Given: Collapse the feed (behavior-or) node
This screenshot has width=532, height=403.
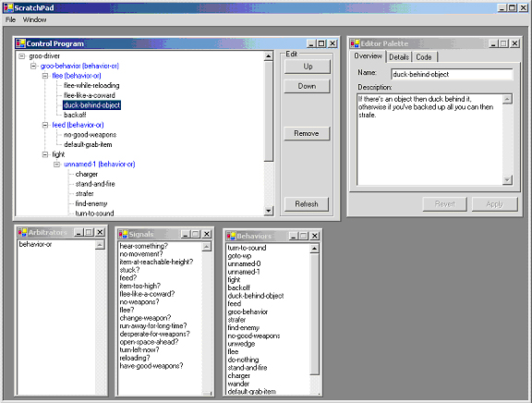Looking at the screenshot, I should (x=45, y=125).
